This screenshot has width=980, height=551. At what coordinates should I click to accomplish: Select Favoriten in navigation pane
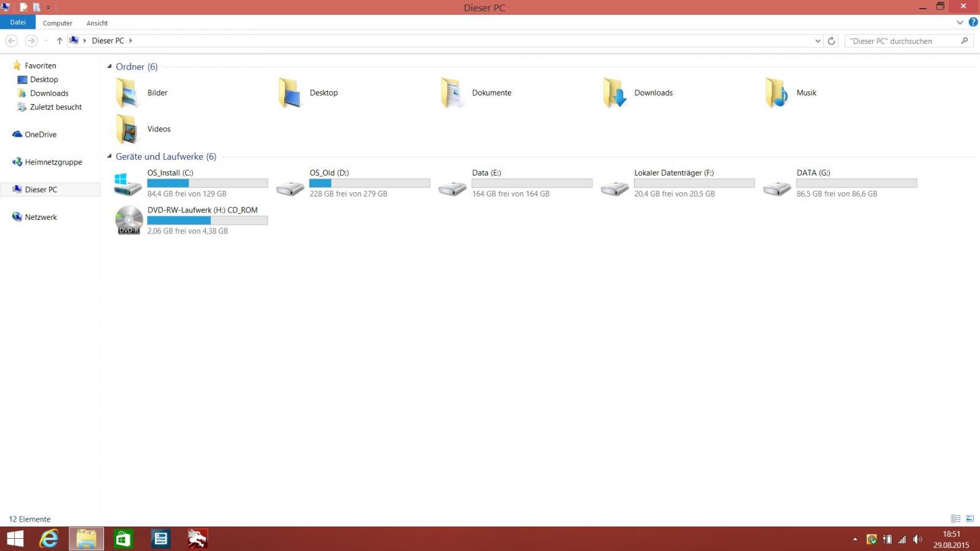click(40, 66)
